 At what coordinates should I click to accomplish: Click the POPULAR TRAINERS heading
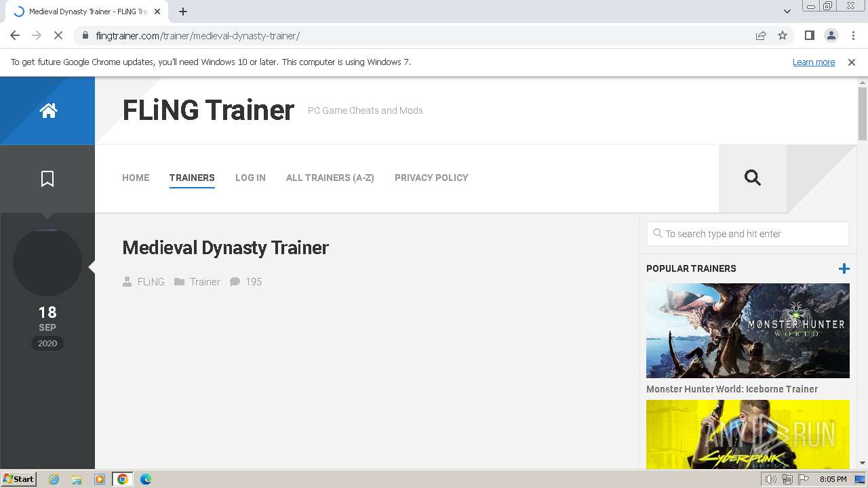[691, 268]
